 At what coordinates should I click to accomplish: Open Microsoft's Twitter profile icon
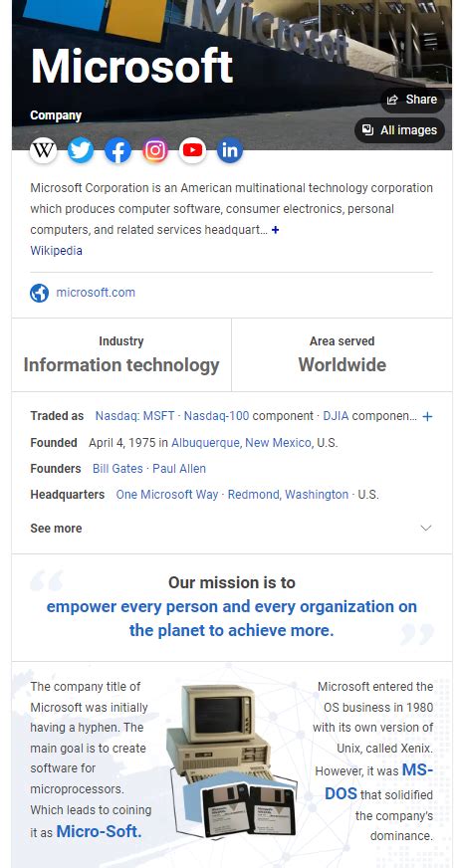coord(81,150)
